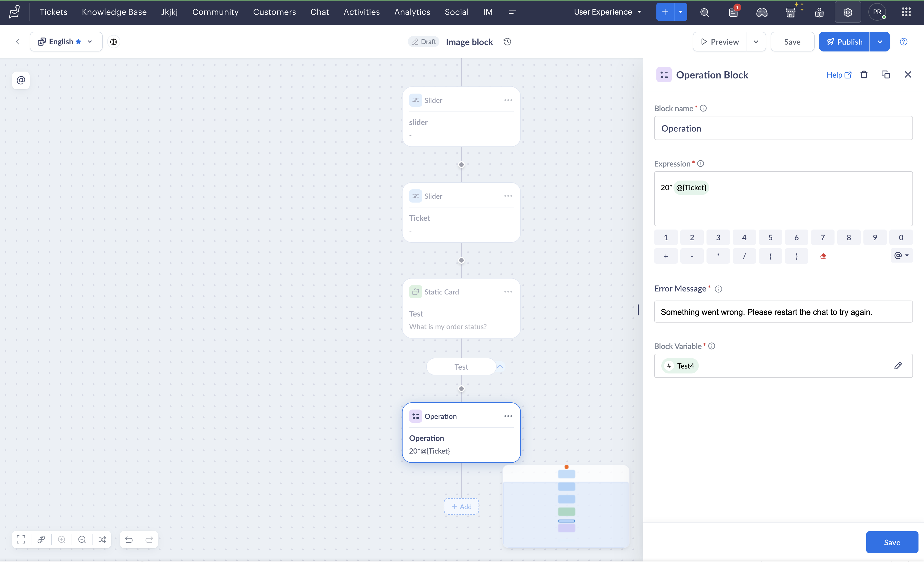Collapse the Test branch chevron toggle
The image size is (924, 562).
[500, 366]
